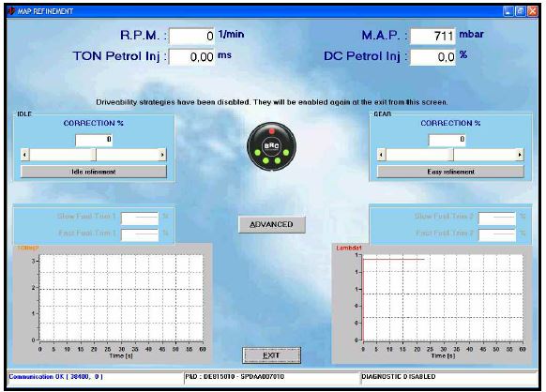Click left arrow of IDLE correction slider
This screenshot has height=392, width=546.
[24, 154]
